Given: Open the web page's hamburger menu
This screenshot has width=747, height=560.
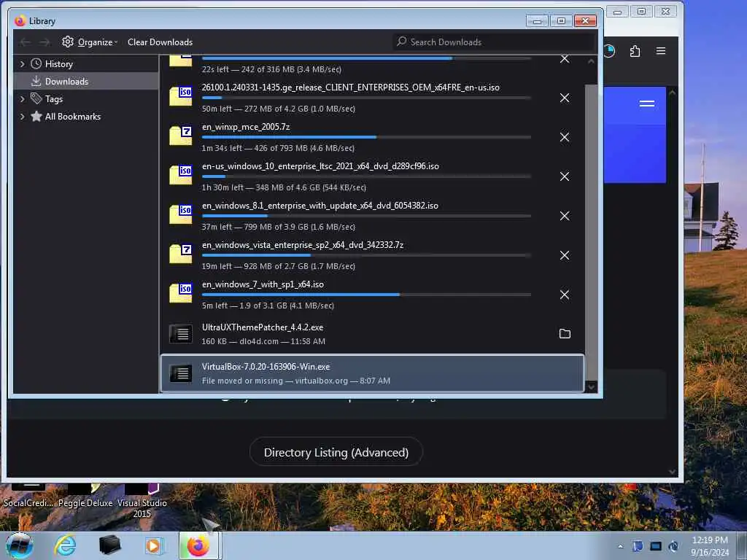Looking at the screenshot, I should [x=646, y=104].
